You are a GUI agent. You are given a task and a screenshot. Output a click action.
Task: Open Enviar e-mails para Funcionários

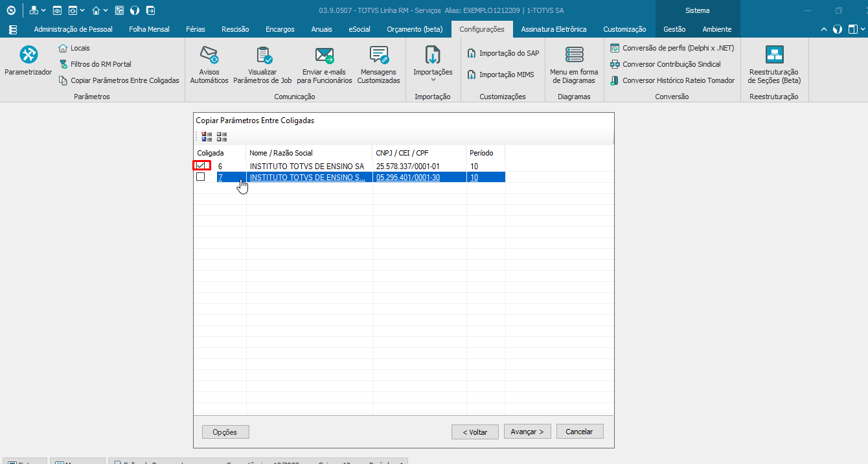(x=324, y=65)
